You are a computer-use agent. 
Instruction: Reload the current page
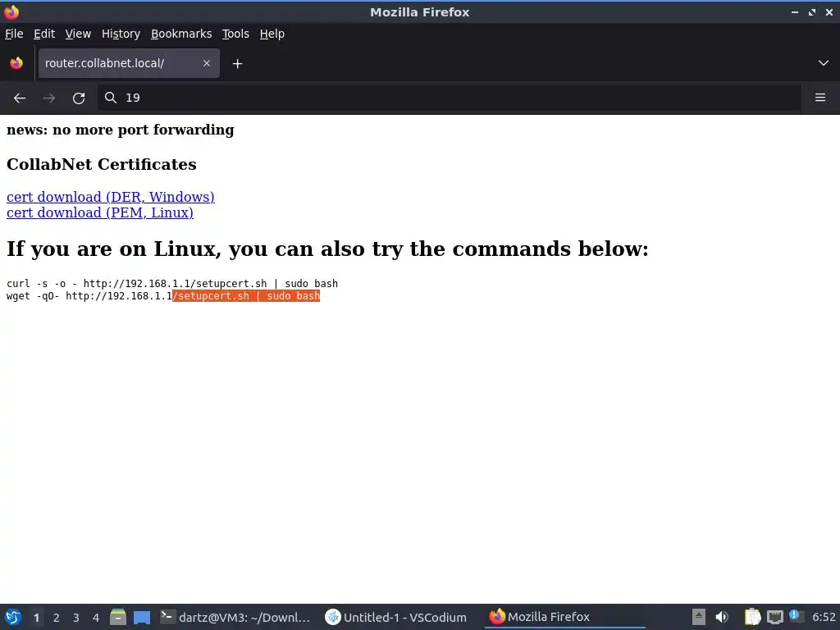tap(79, 98)
